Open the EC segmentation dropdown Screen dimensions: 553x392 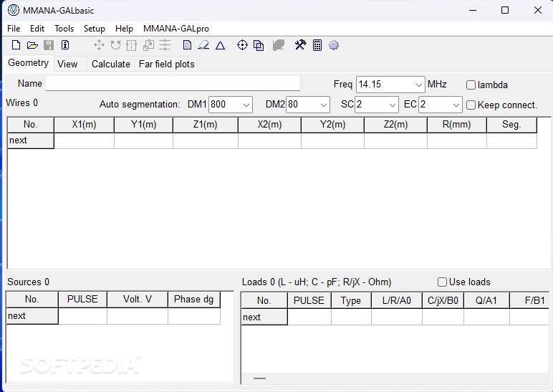pos(456,105)
